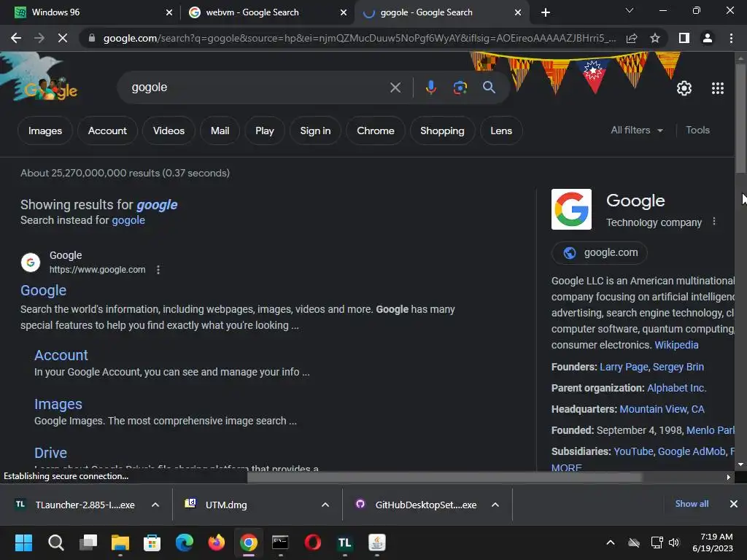The image size is (747, 560).
Task: Open TLauncher taskbar icon
Action: coord(344,542)
